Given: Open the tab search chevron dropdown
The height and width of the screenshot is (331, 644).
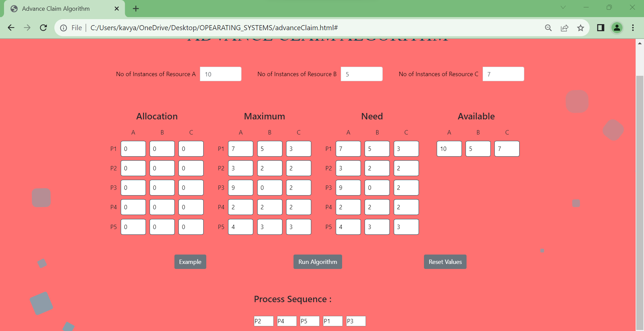Looking at the screenshot, I should click(x=563, y=7).
